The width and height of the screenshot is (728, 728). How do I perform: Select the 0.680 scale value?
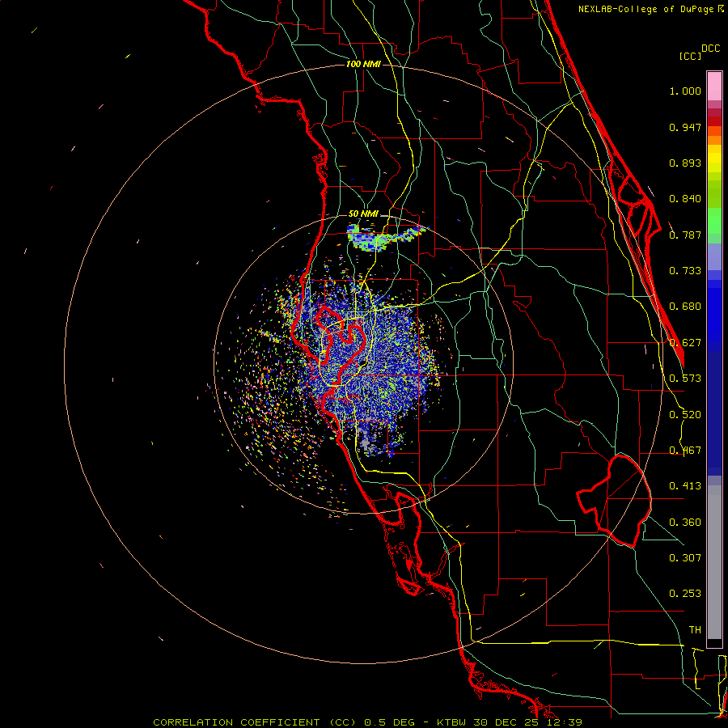click(x=685, y=307)
